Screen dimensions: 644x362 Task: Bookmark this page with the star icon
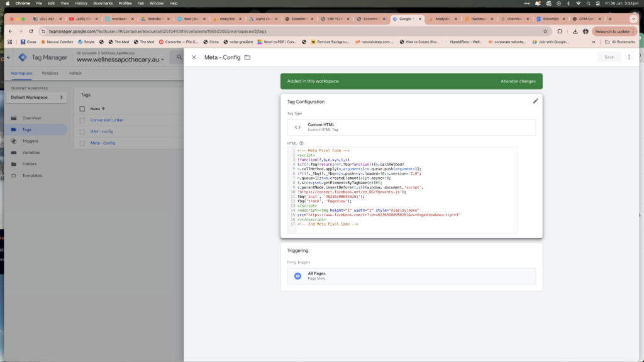tap(545, 31)
